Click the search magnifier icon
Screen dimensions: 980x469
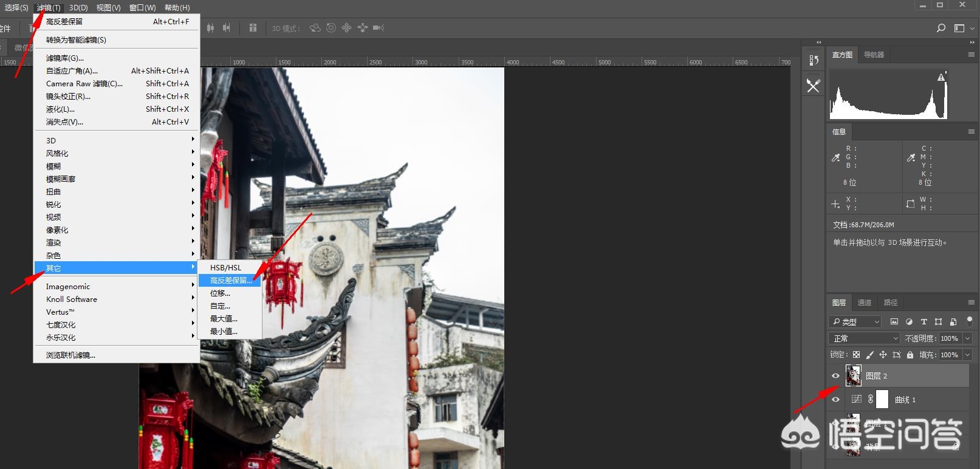(x=941, y=28)
